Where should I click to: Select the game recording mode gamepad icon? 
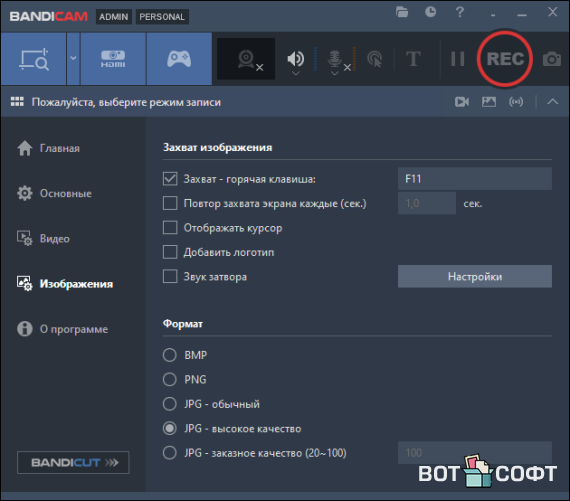pyautogui.click(x=179, y=59)
